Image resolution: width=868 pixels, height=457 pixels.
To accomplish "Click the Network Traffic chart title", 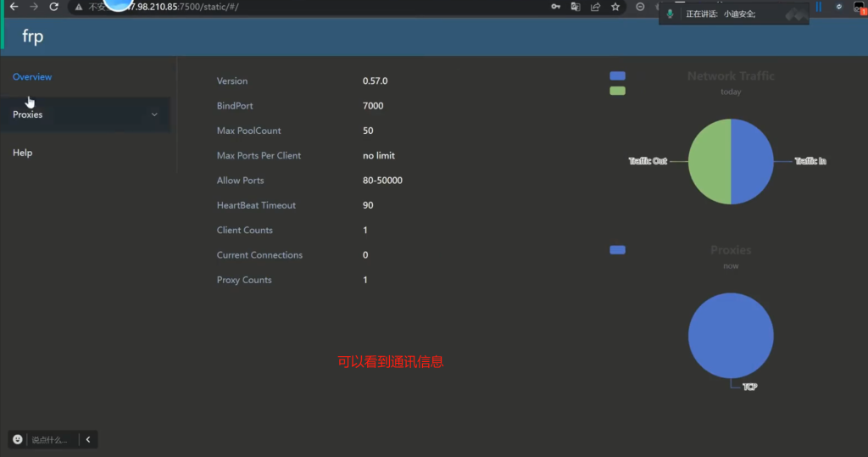I will [731, 76].
